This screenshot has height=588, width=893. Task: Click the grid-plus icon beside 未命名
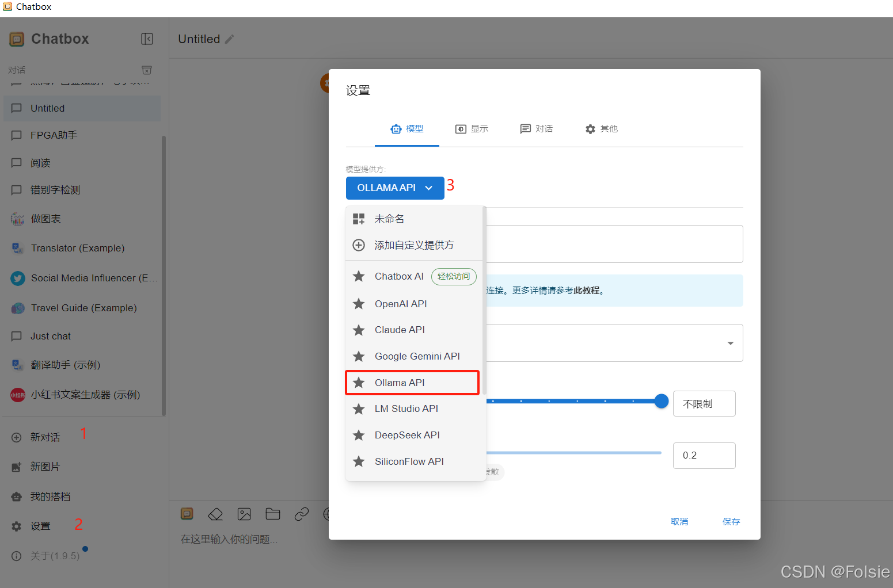(x=359, y=219)
